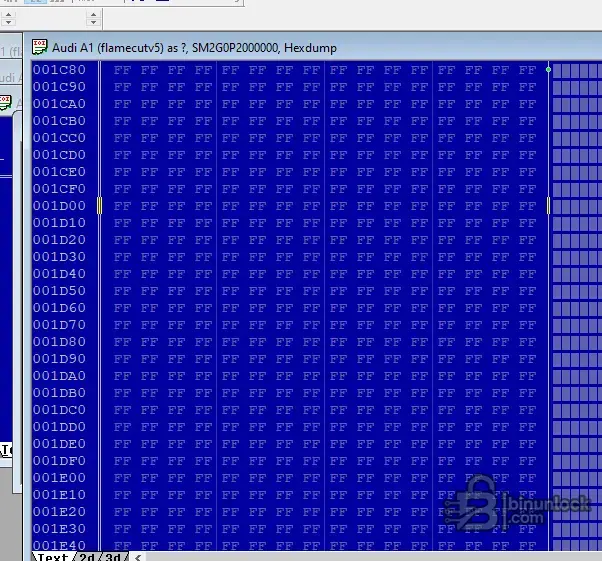Select address row 001D30
Screen dimensions: 602x561
pyautogui.click(x=59, y=257)
